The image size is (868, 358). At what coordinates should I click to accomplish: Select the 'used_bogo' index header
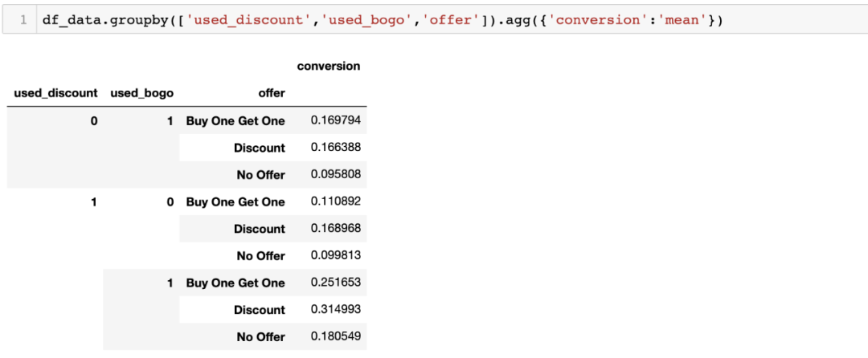[x=141, y=93]
